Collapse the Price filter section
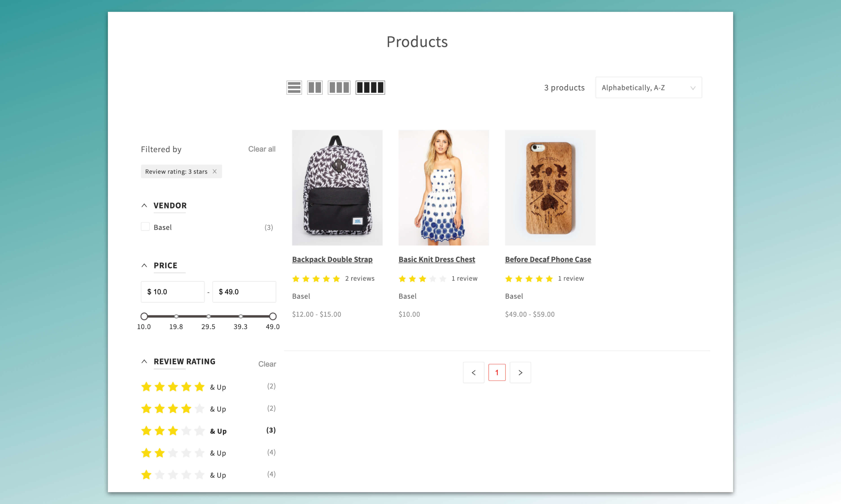Image resolution: width=841 pixels, height=504 pixels. 144,265
